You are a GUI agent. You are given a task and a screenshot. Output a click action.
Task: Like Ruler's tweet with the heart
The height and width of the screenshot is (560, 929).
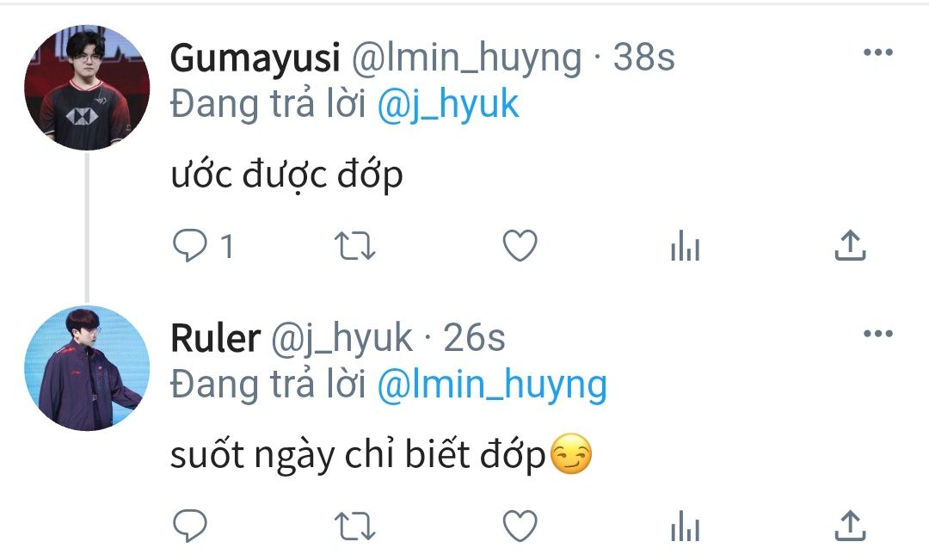point(520,525)
